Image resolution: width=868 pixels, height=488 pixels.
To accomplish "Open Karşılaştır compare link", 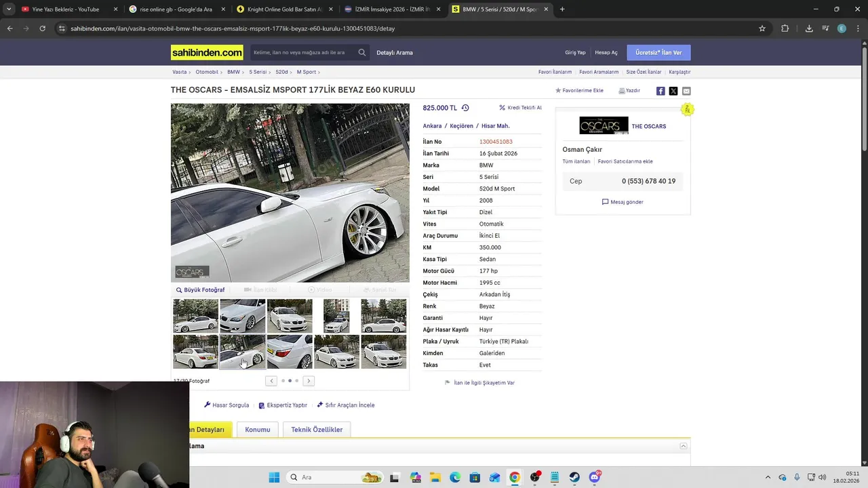I will pos(679,72).
